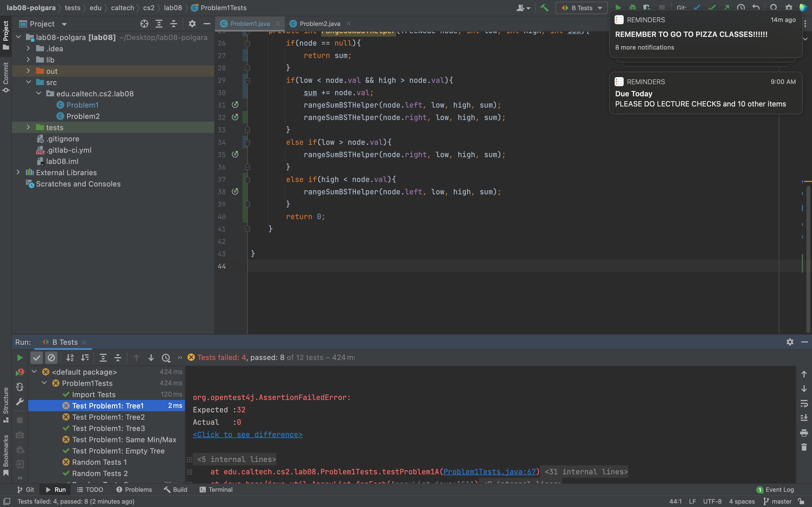
Task: Click the Problem1Tests.java:67 stack trace link
Action: (489, 472)
